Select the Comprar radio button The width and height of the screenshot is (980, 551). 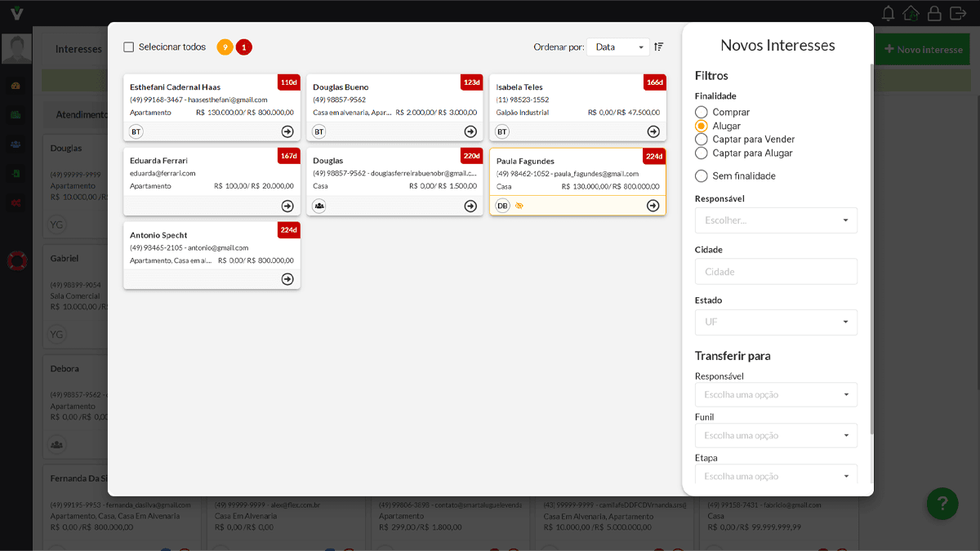click(x=702, y=113)
